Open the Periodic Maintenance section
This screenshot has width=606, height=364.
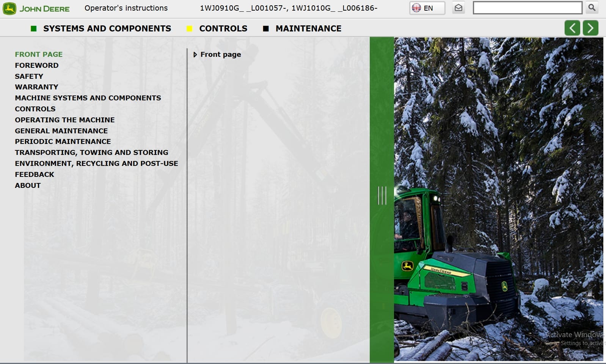click(63, 142)
